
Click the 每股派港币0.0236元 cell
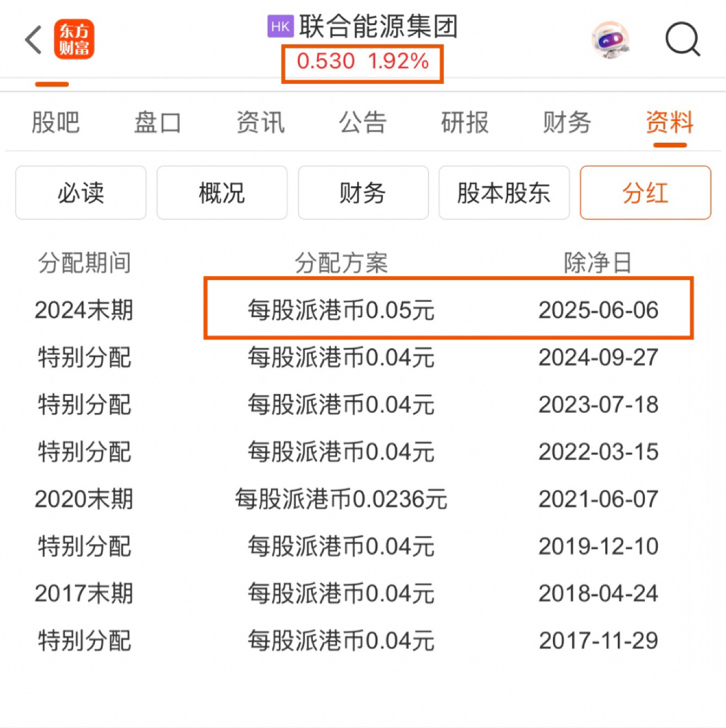click(341, 498)
